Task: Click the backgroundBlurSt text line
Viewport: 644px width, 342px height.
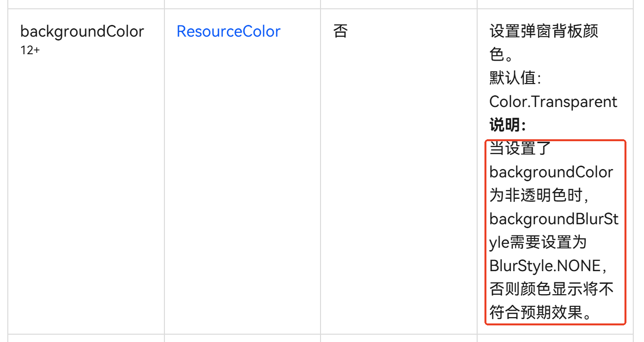Action: click(x=554, y=219)
